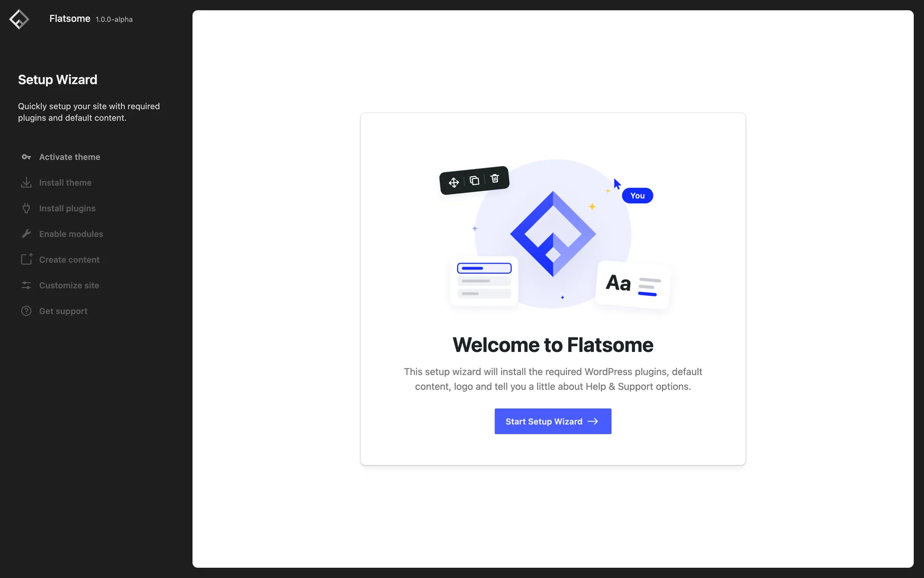Click the 1.0.0-alpha version label
924x578 pixels.
pos(114,20)
